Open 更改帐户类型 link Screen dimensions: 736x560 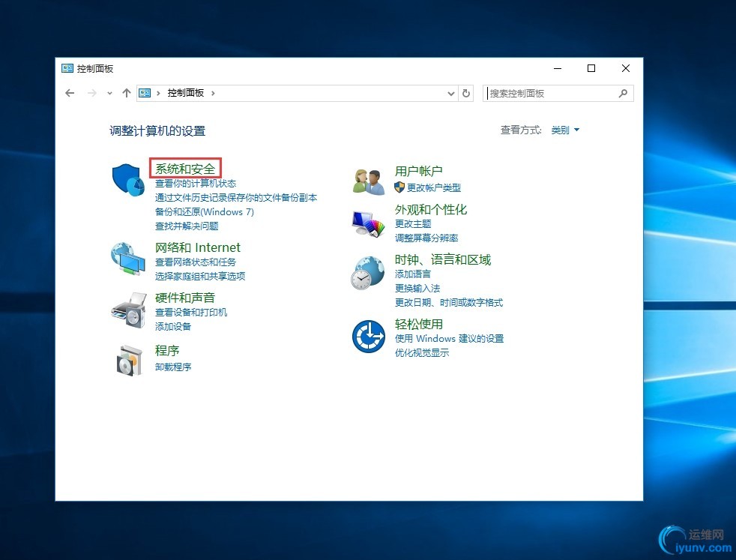pyautogui.click(x=433, y=187)
